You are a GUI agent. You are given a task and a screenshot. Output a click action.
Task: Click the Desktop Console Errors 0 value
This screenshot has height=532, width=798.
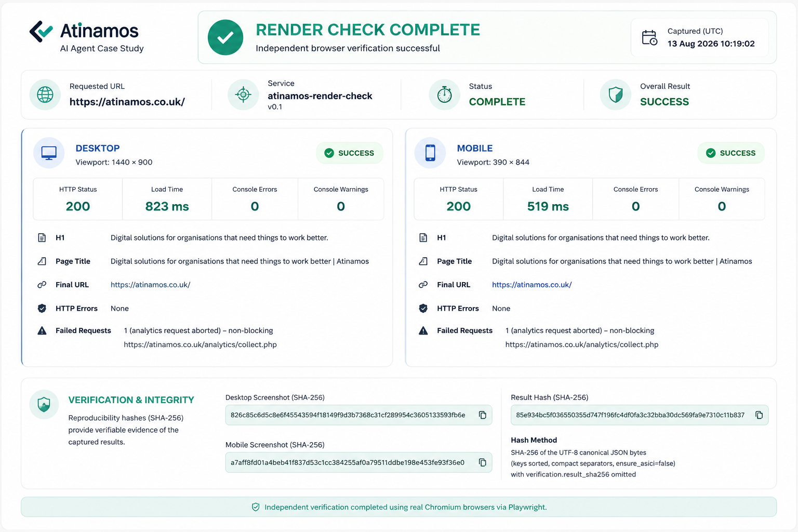coord(255,206)
